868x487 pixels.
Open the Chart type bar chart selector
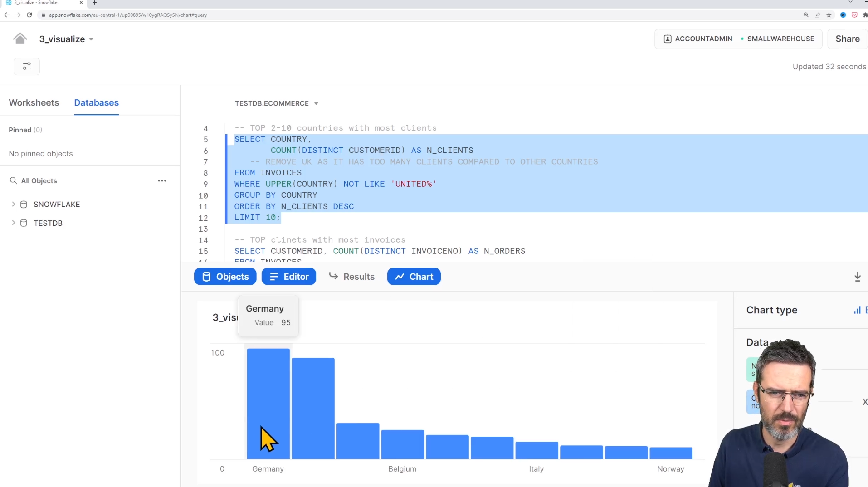tap(860, 310)
